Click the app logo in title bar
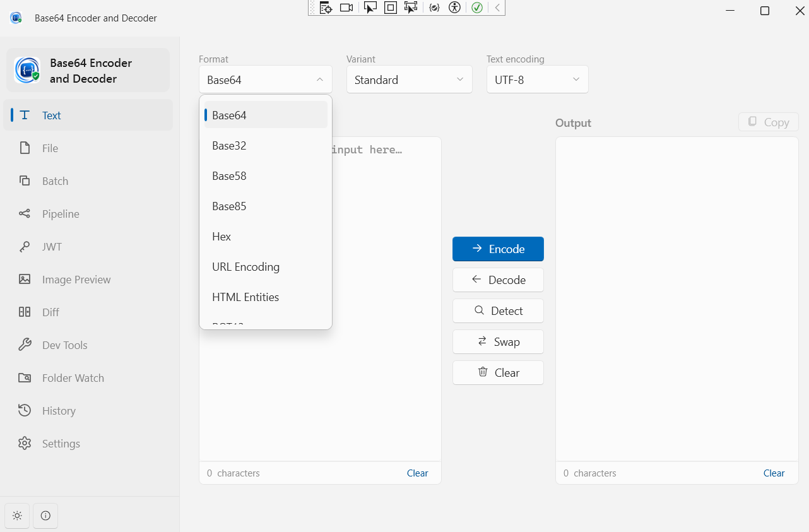The width and height of the screenshot is (809, 532). point(16,18)
